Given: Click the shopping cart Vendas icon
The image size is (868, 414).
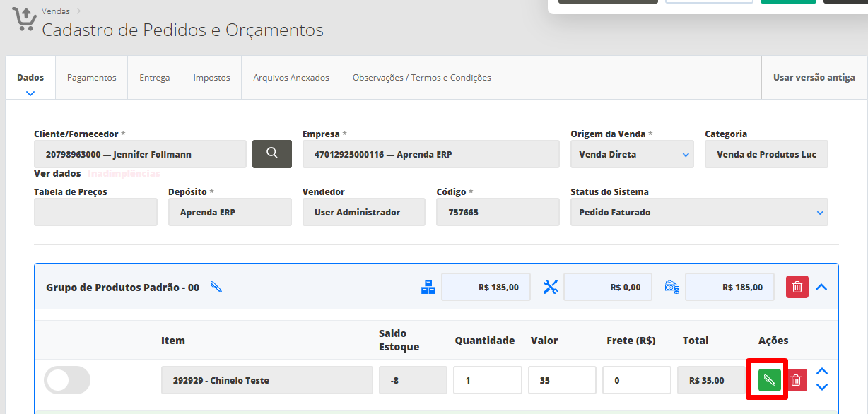Looking at the screenshot, I should click(x=24, y=20).
